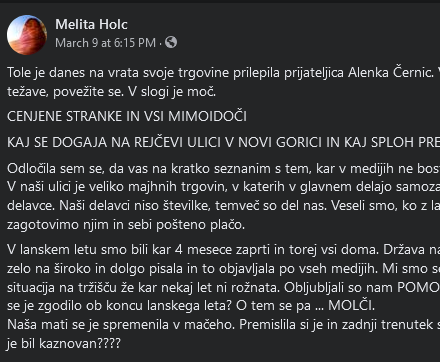Click the globe Public audience icon

click(x=171, y=42)
